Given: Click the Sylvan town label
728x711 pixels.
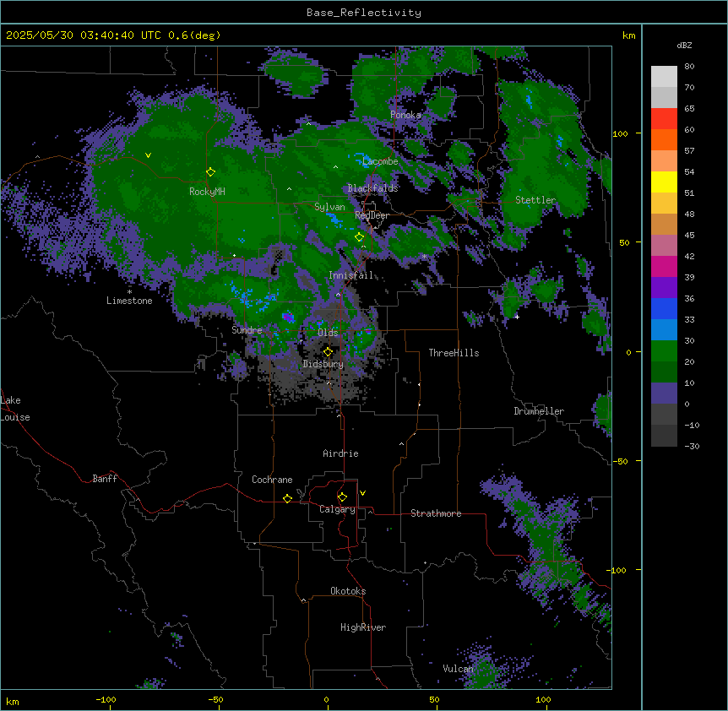Looking at the screenshot, I should click(x=329, y=207).
